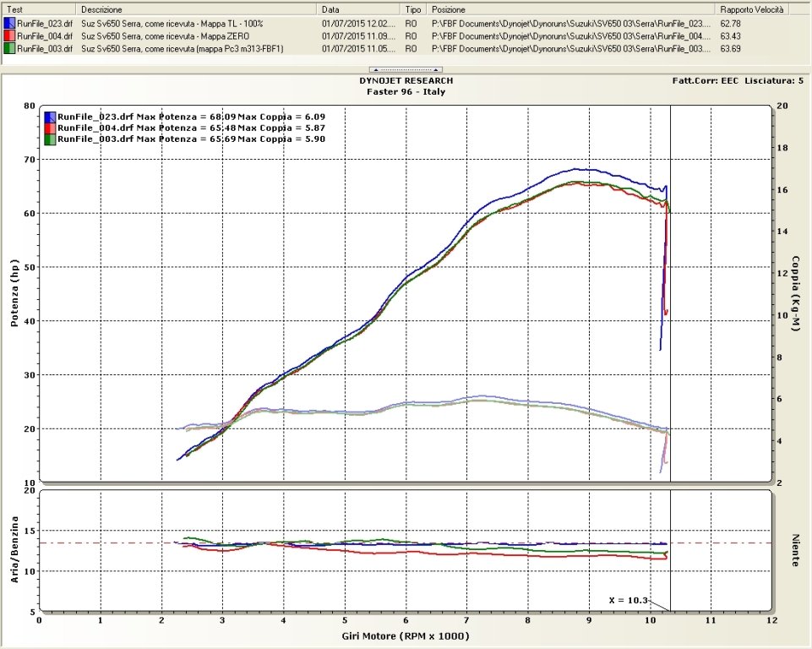The image size is (812, 649).
Task: Click the Potenza (hp) axis label
Action: tap(14, 293)
